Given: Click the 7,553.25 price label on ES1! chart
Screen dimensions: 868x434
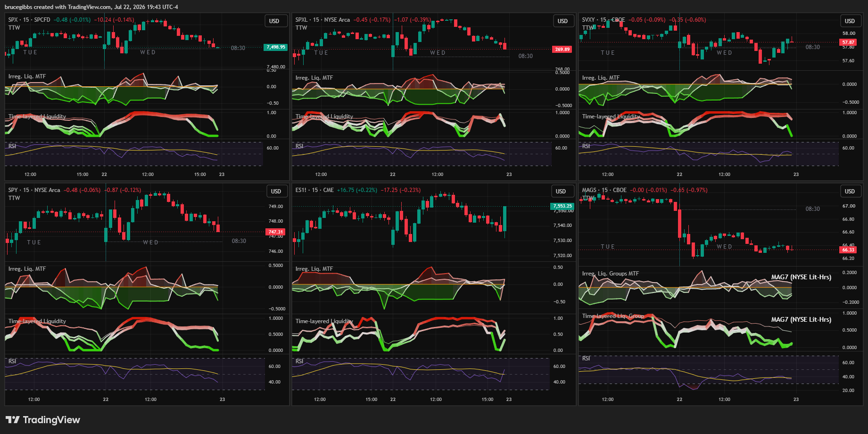Looking at the screenshot, I should click(562, 206).
